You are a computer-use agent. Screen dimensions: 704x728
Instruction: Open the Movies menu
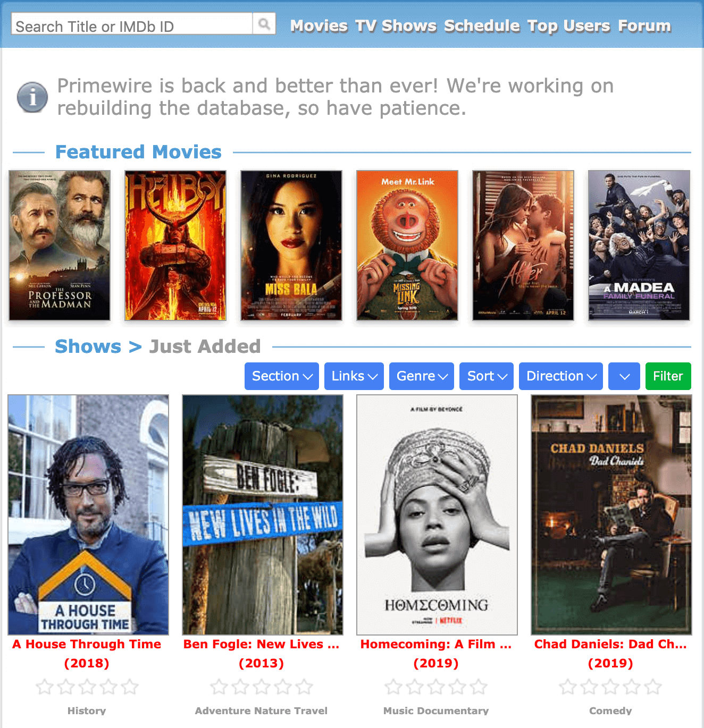[319, 26]
